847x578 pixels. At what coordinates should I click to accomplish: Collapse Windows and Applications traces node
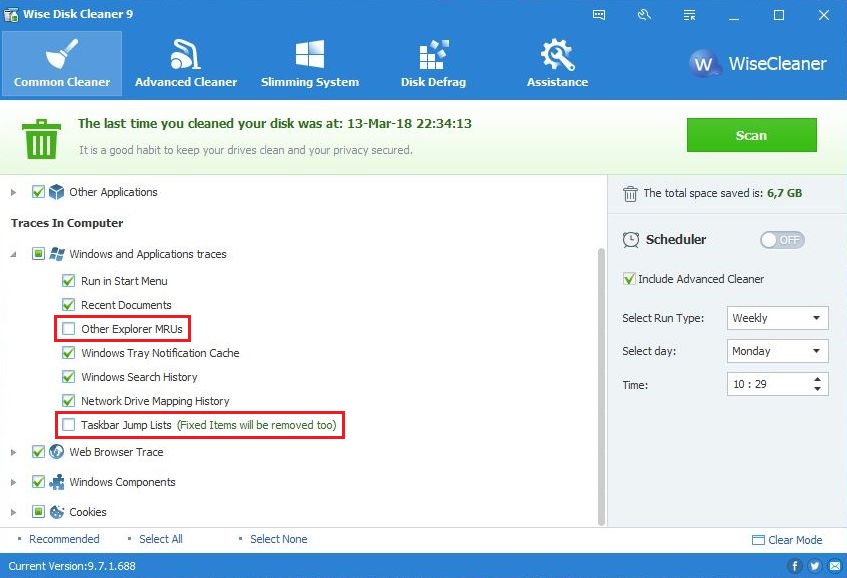coord(14,254)
